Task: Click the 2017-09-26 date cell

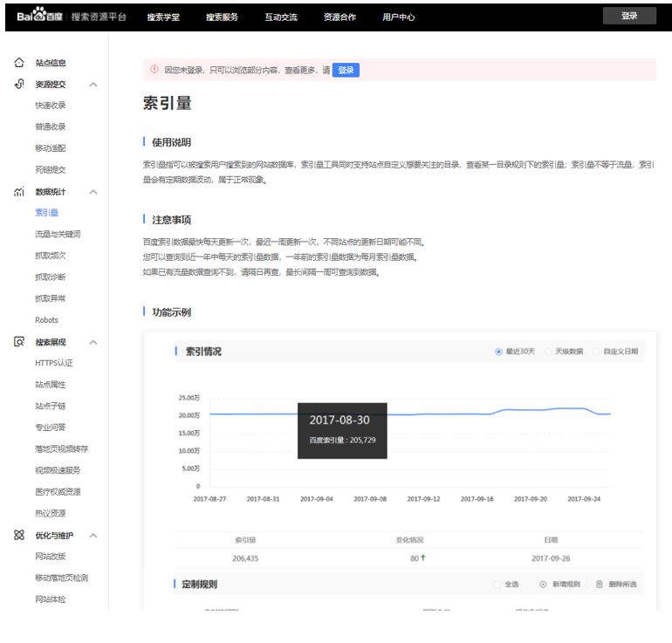Action: coord(551,558)
